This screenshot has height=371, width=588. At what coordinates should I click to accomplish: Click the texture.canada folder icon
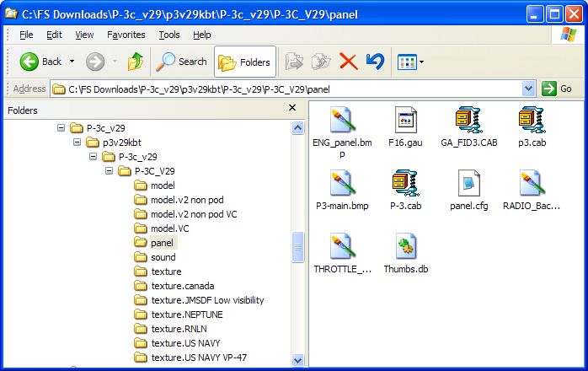click(141, 285)
